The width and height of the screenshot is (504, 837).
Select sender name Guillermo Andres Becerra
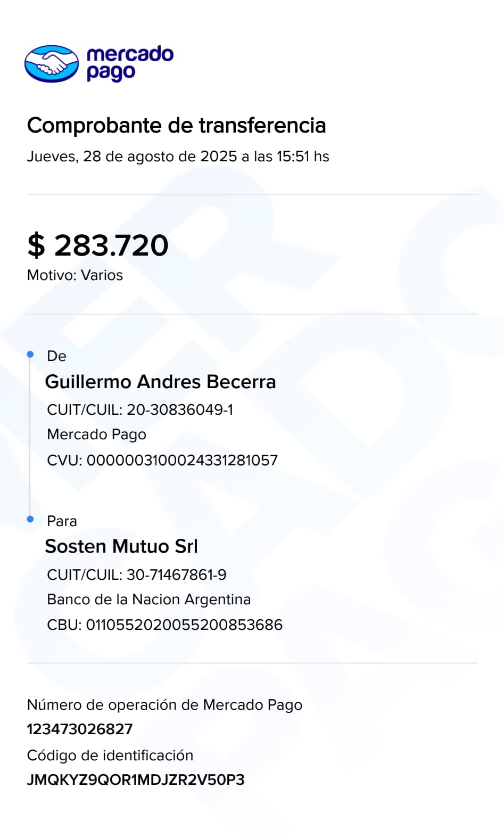click(160, 382)
